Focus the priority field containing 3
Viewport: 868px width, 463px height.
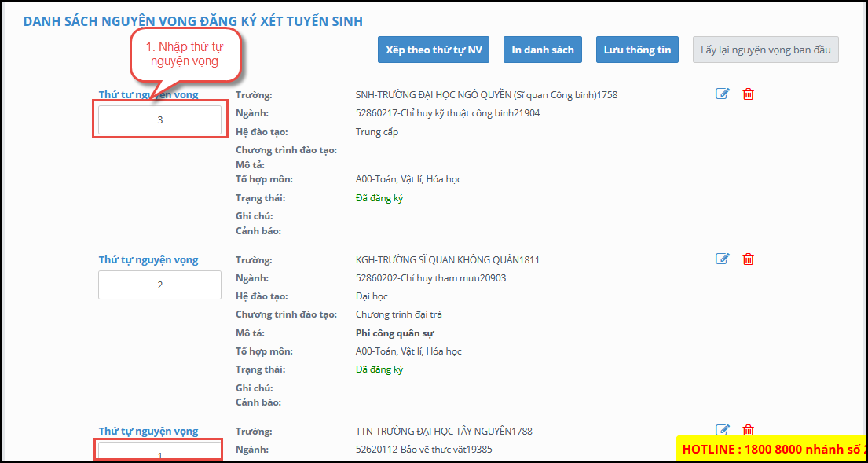(x=159, y=120)
